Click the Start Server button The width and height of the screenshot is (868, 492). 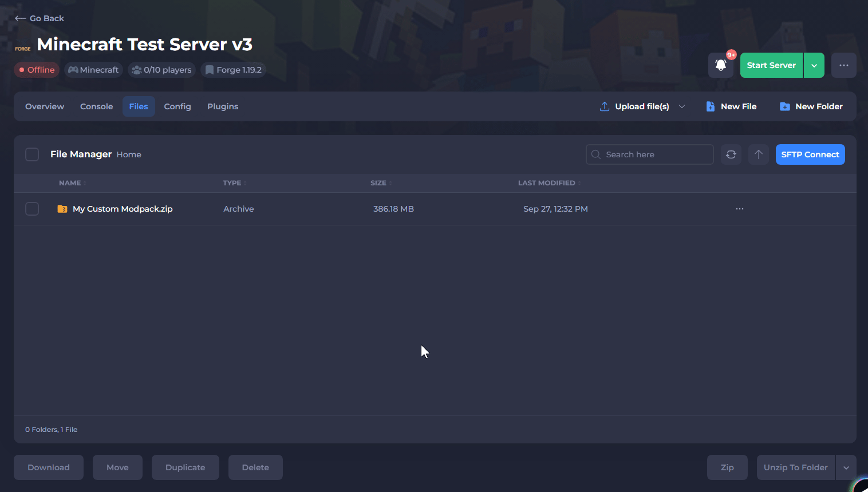771,65
